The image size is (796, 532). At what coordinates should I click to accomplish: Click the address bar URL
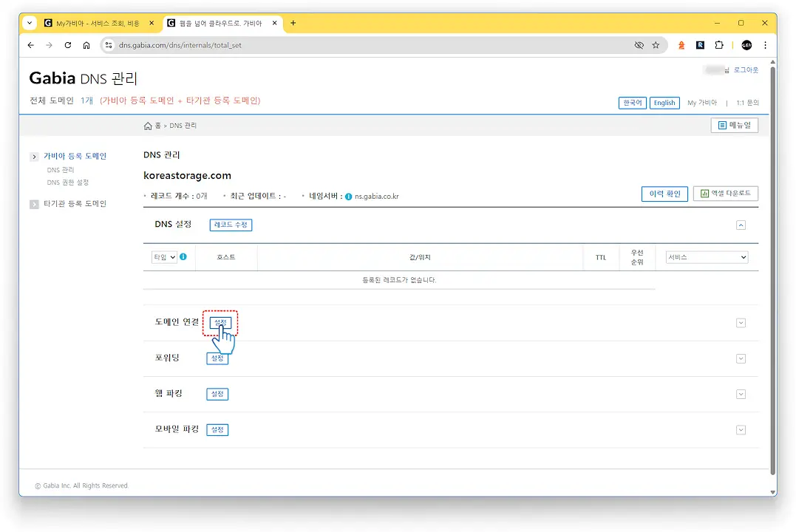pos(180,45)
